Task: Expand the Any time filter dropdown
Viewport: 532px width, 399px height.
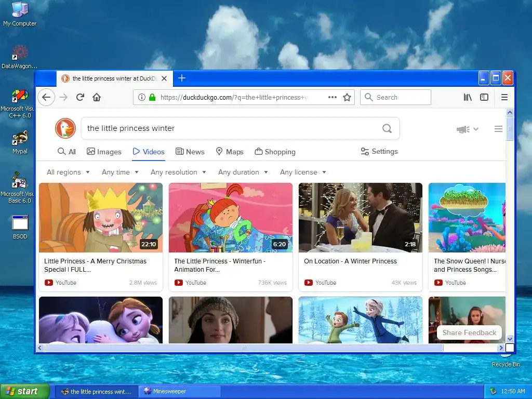Action: tap(120, 172)
